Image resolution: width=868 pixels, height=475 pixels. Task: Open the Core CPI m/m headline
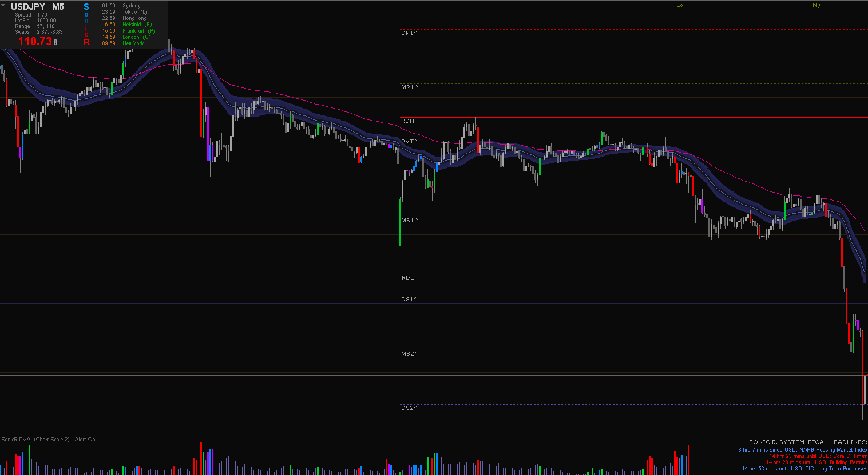(819, 456)
